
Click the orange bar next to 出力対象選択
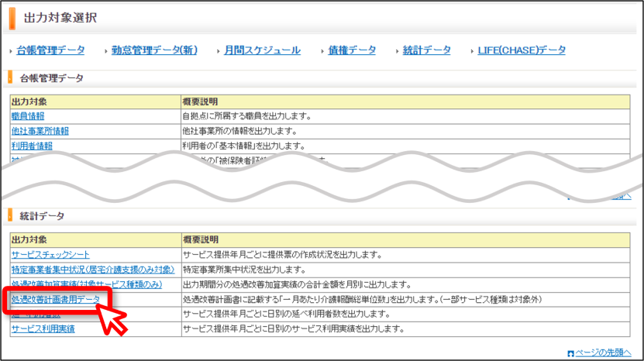click(x=12, y=19)
